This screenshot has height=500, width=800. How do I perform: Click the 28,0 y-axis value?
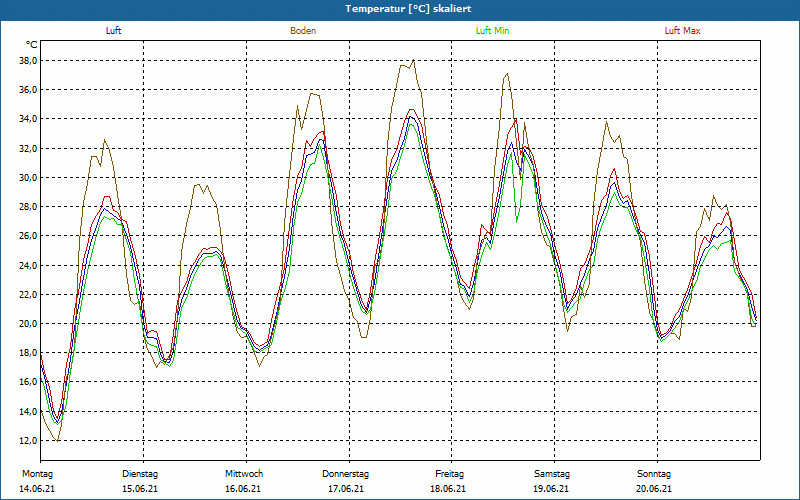(28, 207)
